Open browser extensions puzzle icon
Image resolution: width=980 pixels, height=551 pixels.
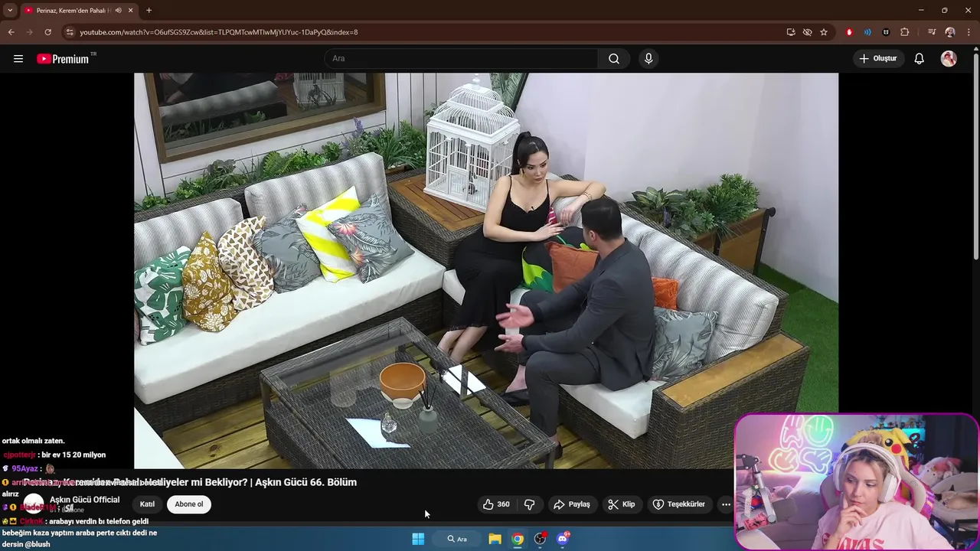[905, 32]
